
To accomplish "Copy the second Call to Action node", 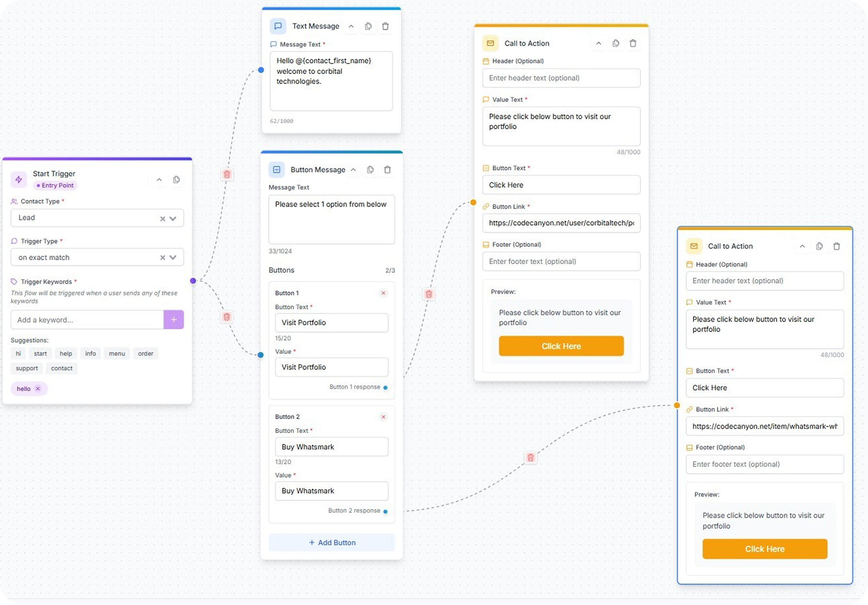I will (x=819, y=246).
